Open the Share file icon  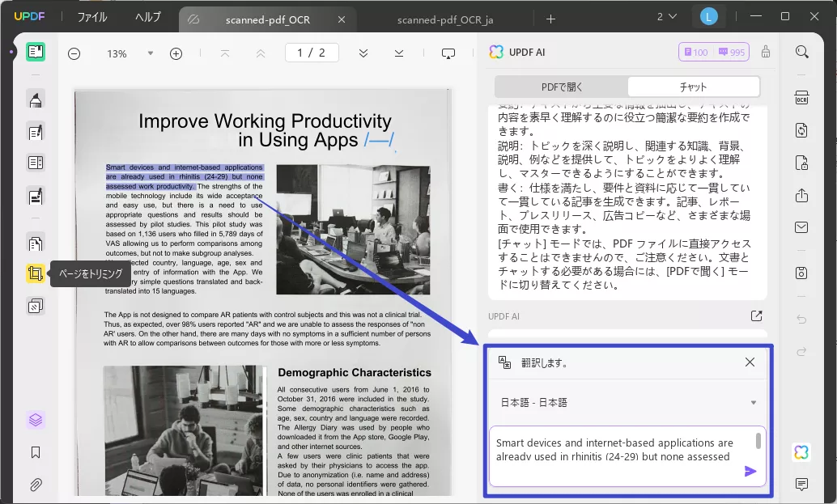[x=801, y=195]
